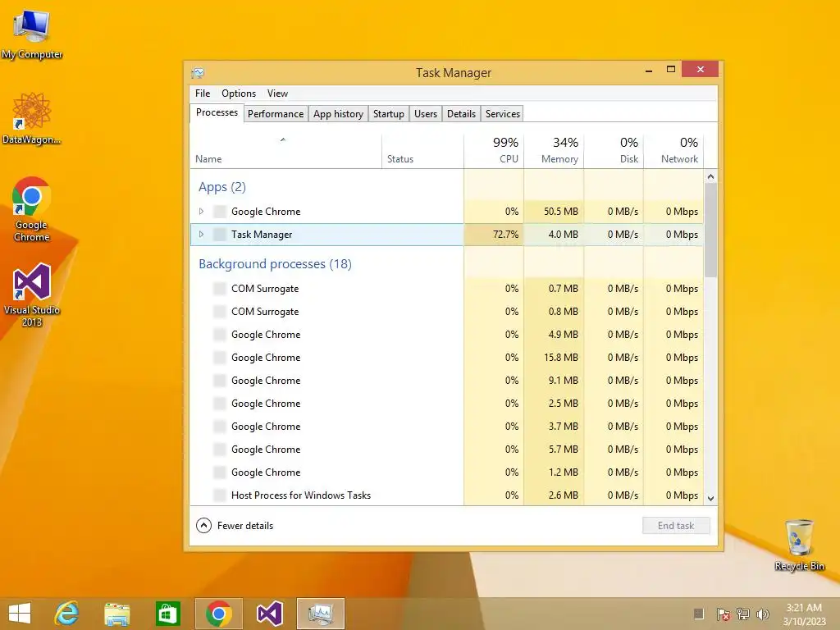Image resolution: width=840 pixels, height=630 pixels.
Task: Expand the Google Chrome app row
Action: (202, 212)
